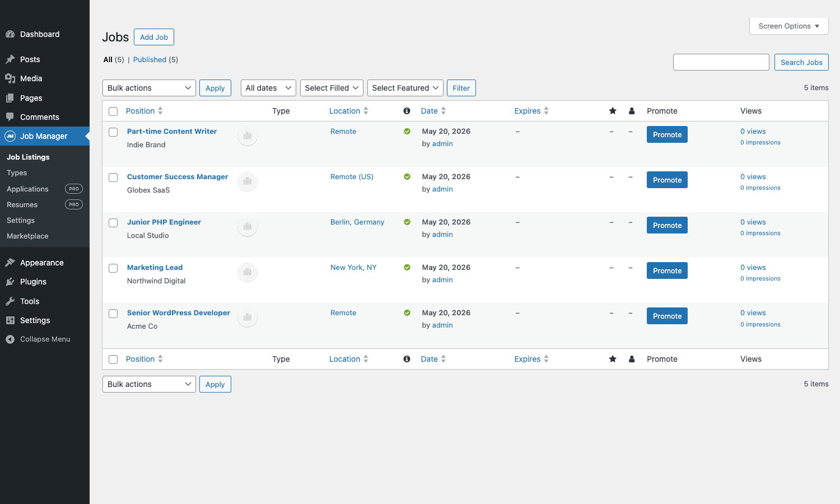Check the Senior WordPress Developer row checkbox
The height and width of the screenshot is (504, 840).
[113, 314]
